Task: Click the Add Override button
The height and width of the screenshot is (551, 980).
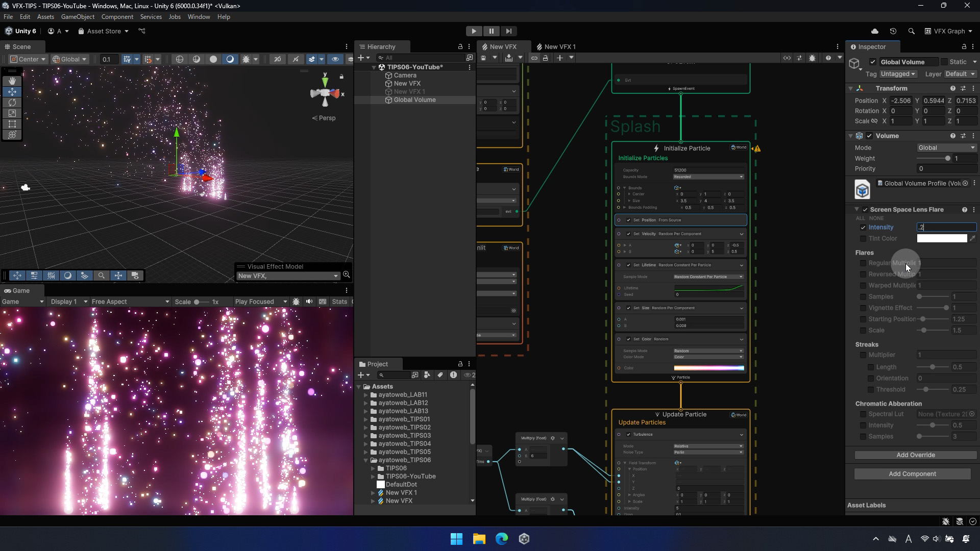Action: coord(915,455)
